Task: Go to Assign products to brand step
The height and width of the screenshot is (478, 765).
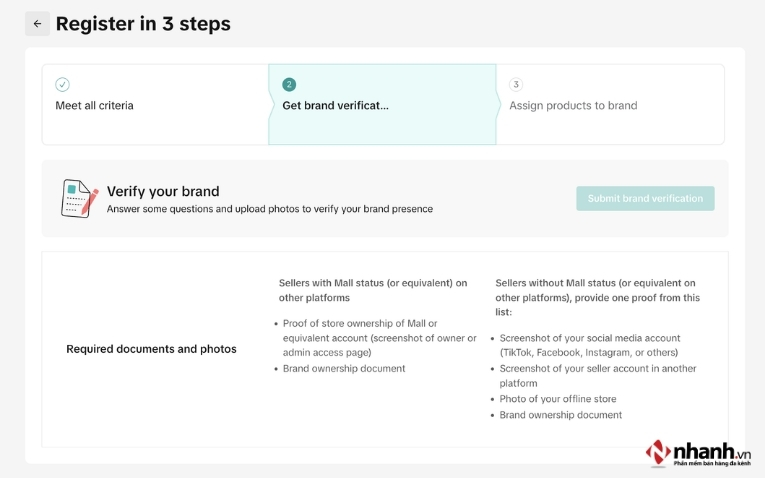Action: coord(573,105)
